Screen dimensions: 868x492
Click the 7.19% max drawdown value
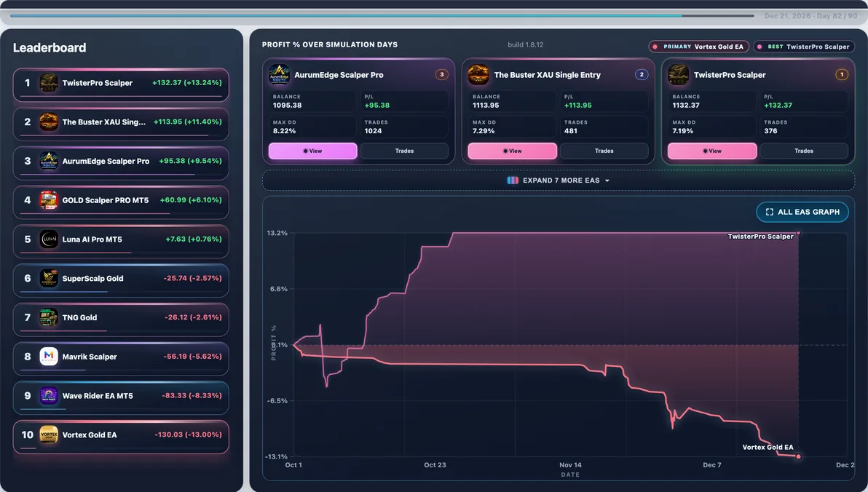click(x=683, y=131)
